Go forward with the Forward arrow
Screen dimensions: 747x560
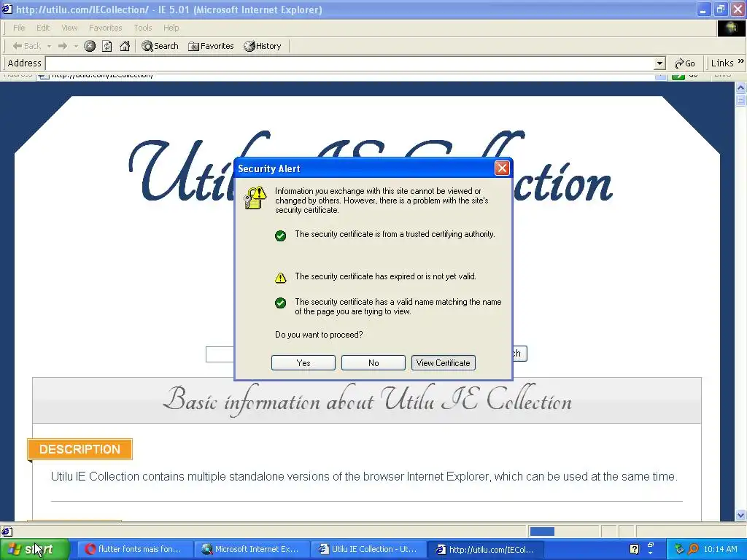pyautogui.click(x=63, y=46)
